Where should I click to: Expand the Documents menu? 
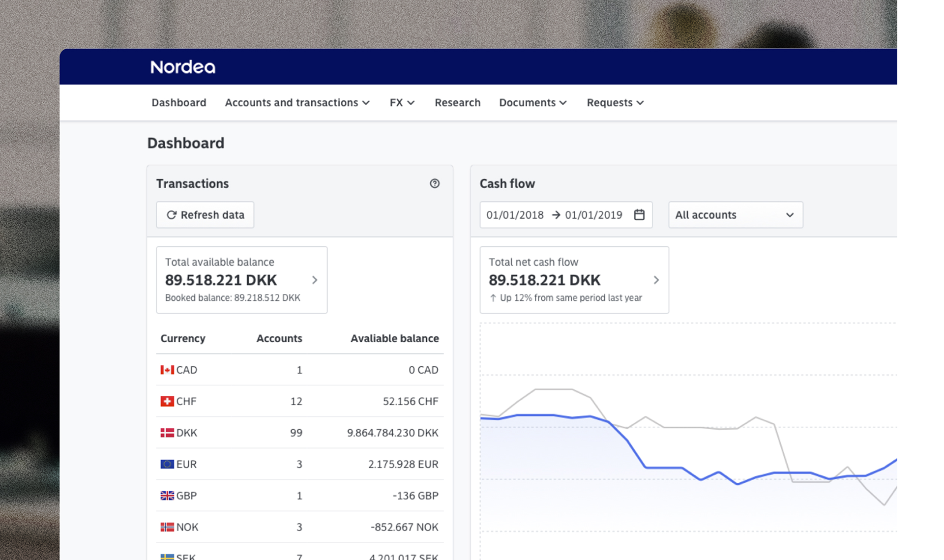pos(532,103)
